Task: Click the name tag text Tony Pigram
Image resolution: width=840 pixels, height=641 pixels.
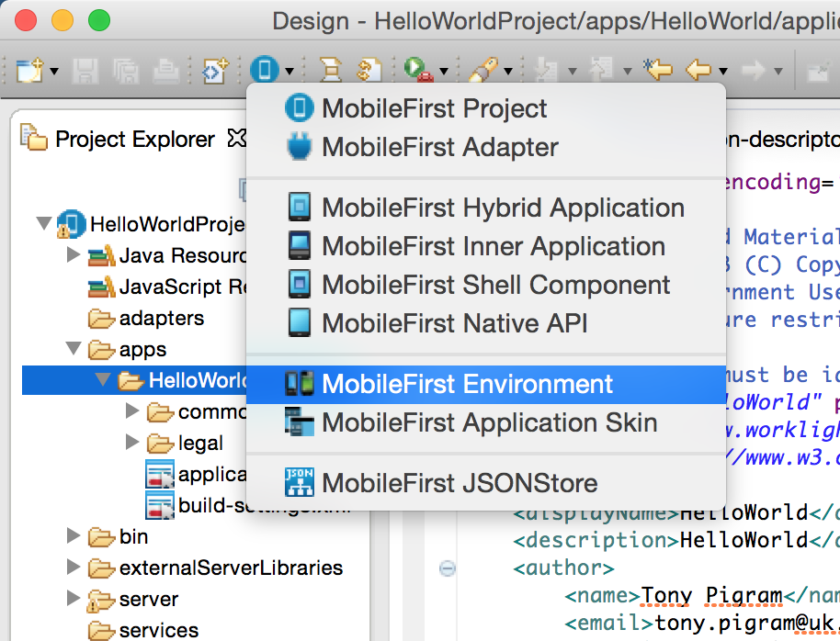Action: click(x=711, y=595)
